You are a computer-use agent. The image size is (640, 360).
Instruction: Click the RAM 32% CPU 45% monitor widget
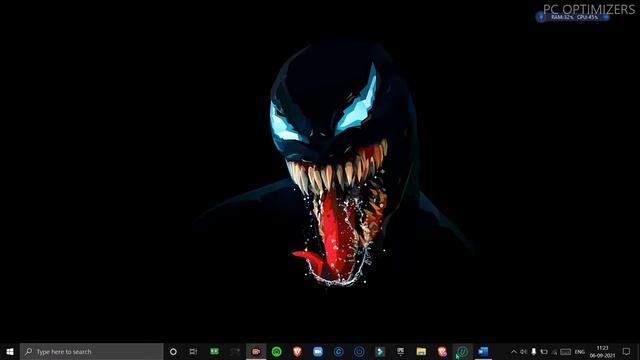[x=573, y=17]
